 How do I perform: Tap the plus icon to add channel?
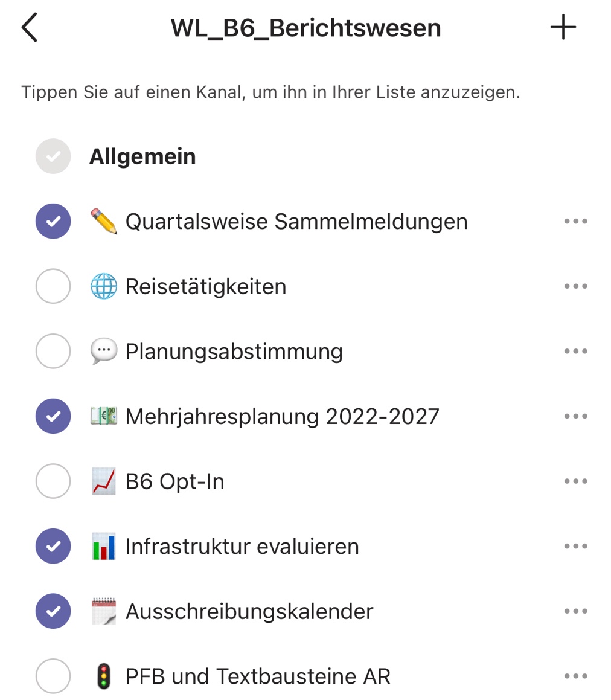[563, 28]
